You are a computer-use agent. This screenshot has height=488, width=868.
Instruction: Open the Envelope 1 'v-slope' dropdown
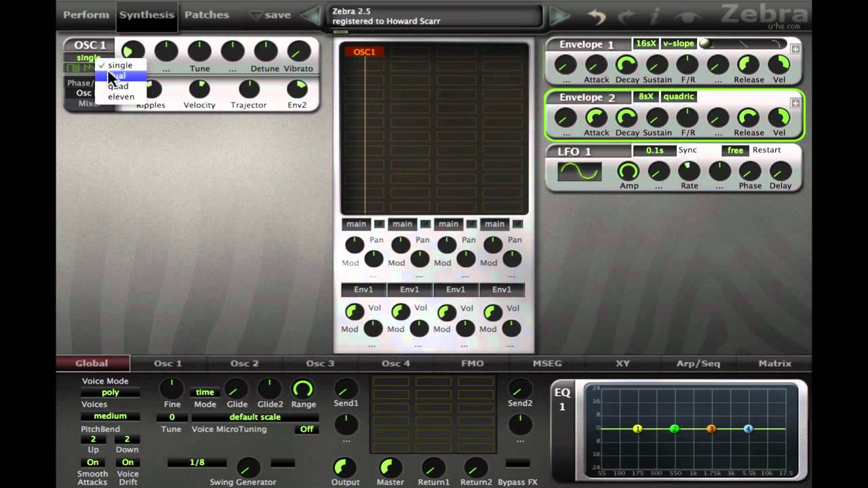[679, 43]
